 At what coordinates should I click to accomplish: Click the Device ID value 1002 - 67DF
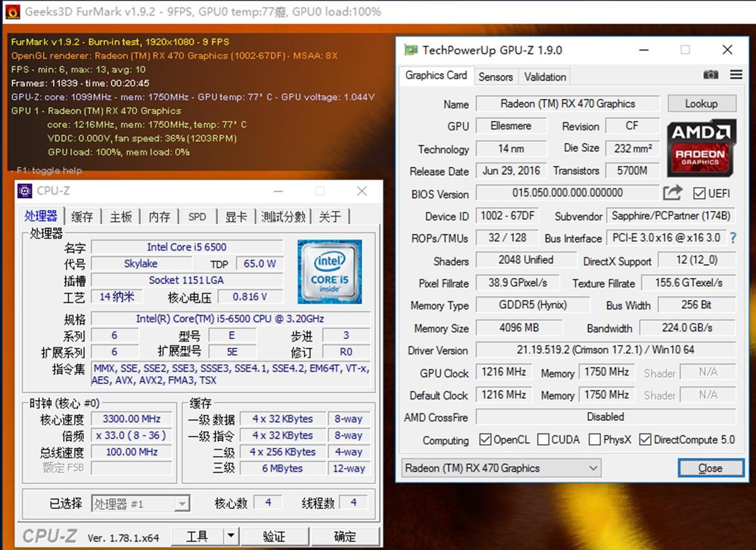pyautogui.click(x=507, y=216)
